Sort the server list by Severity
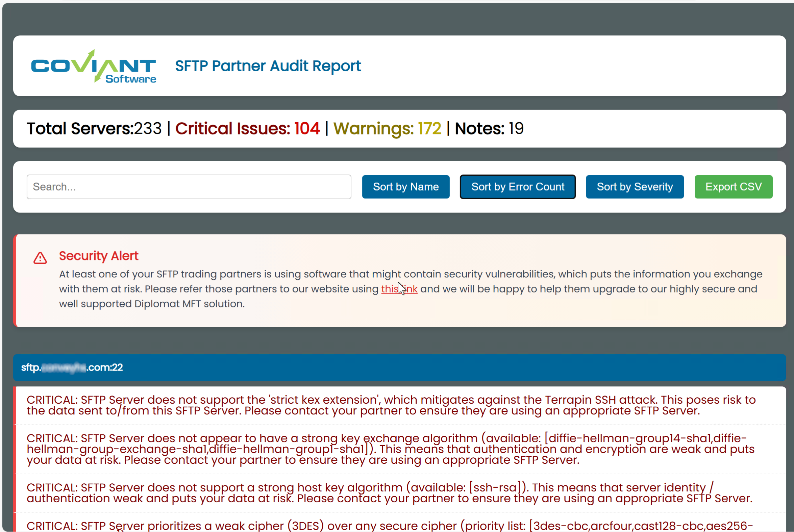This screenshot has height=532, width=794. 635,186
